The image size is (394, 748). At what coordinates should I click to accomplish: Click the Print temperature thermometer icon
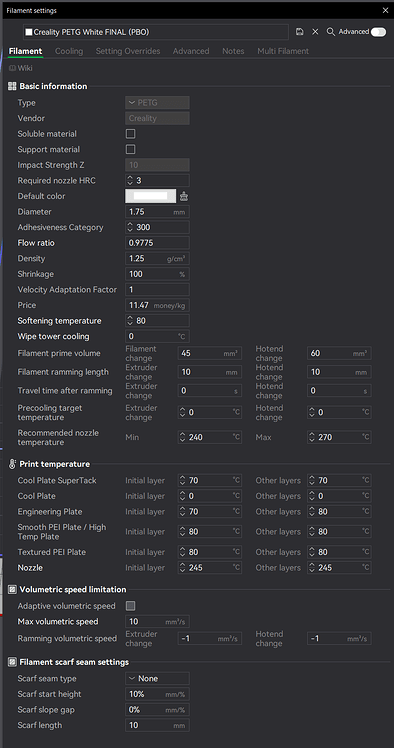pyautogui.click(x=12, y=464)
